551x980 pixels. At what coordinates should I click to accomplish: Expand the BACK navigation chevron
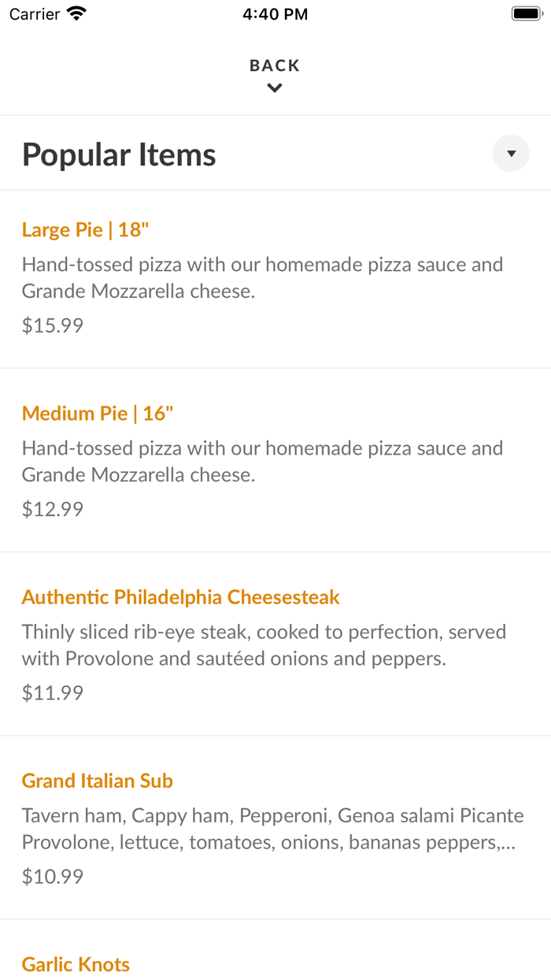click(275, 87)
